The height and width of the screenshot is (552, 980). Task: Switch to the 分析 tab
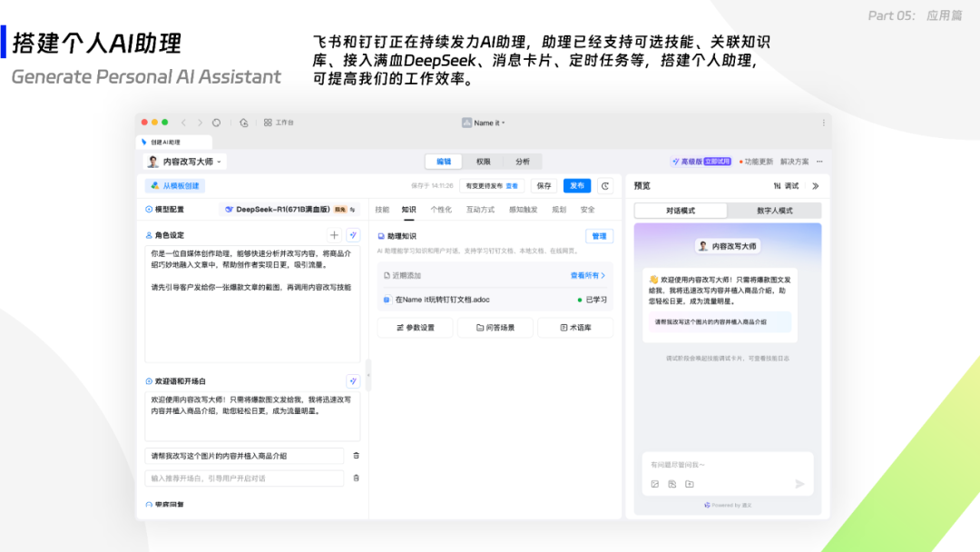[x=523, y=162]
